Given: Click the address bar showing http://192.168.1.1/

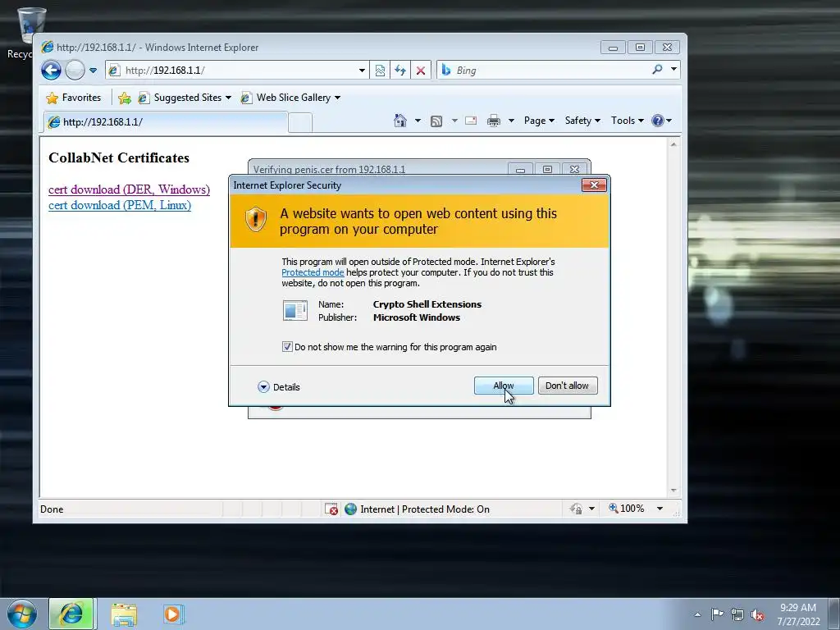Looking at the screenshot, I should click(x=231, y=71).
